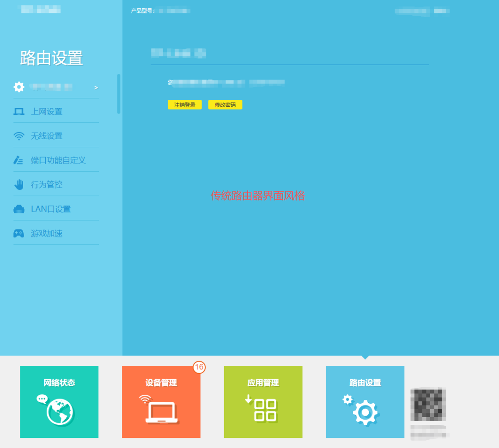The width and height of the screenshot is (499, 448).
Task: Open the 应用管理 tile
Action: 263,402
